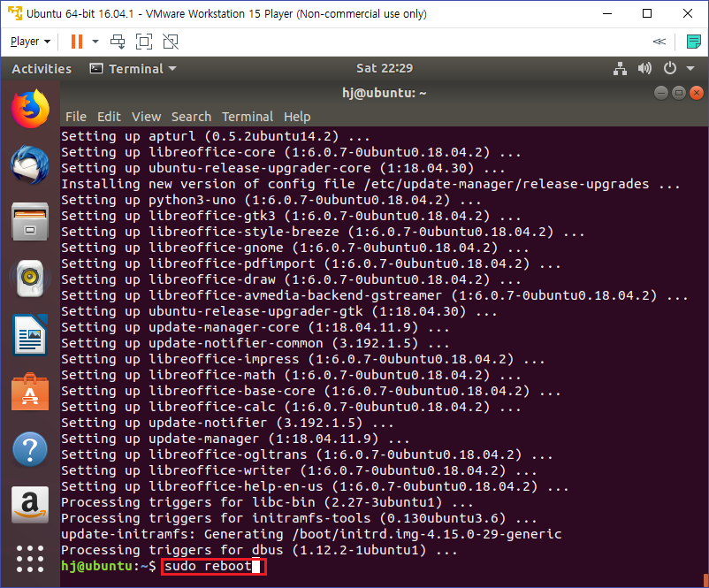
Task: Click the 'Setting up libreoffice-writer' line
Action: tap(299, 470)
